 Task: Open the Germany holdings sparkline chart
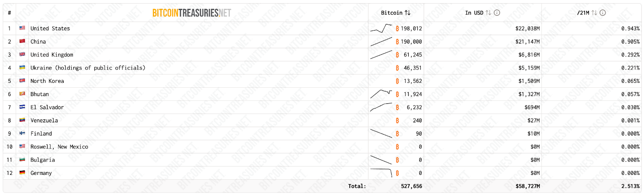[x=381, y=172]
